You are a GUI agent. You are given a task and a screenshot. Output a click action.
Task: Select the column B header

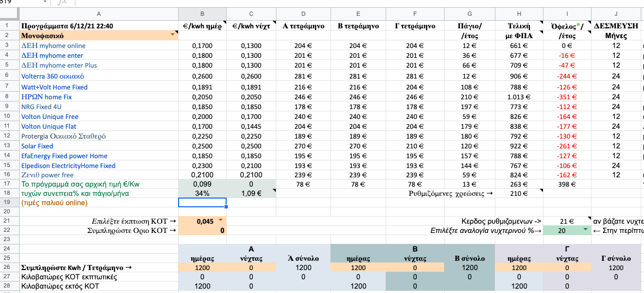(203, 14)
